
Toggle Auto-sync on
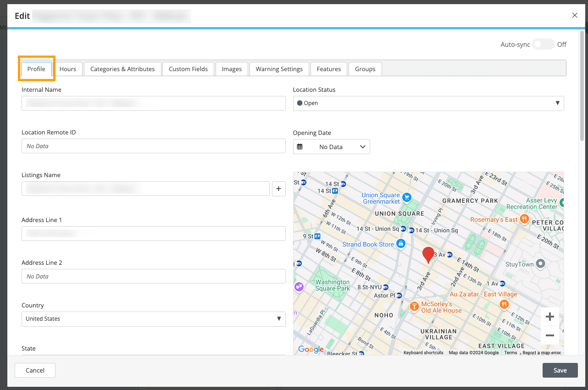coord(544,44)
